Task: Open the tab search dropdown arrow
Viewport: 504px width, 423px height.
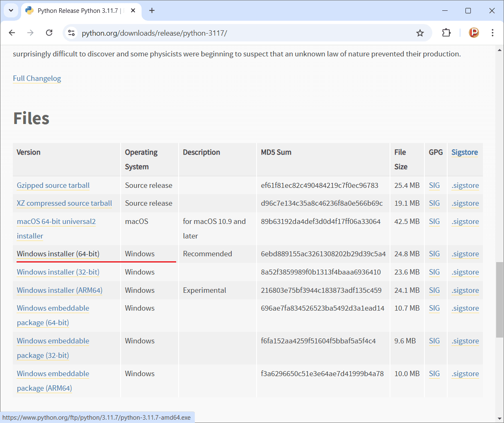Action: pyautogui.click(x=11, y=10)
